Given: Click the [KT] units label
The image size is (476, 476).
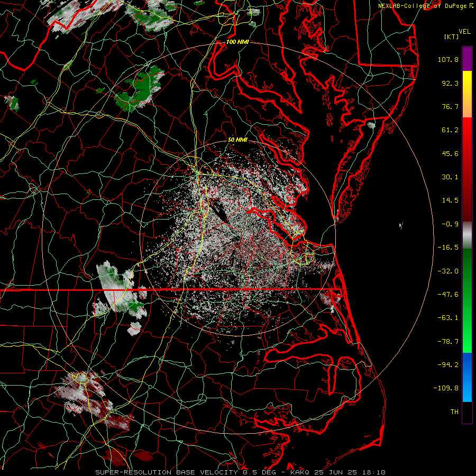Looking at the screenshot, I should click(x=451, y=36).
